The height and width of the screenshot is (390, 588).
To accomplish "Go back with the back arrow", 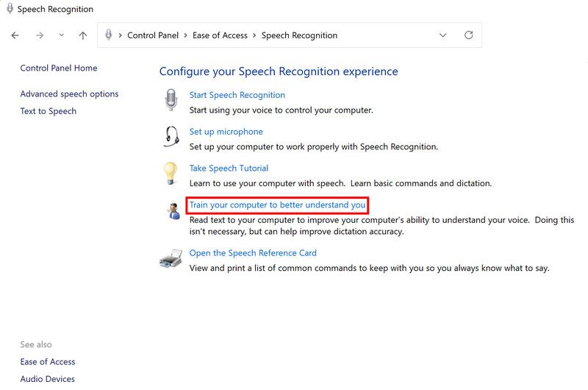I will click(15, 35).
